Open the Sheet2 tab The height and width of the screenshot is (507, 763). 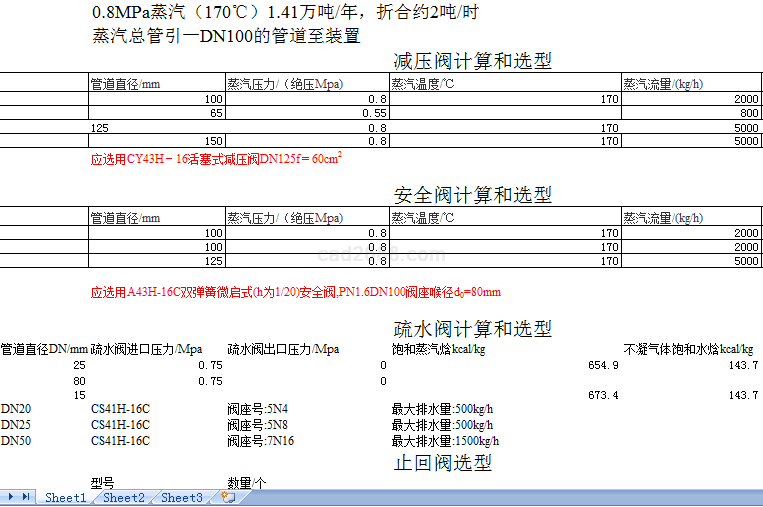[124, 497]
